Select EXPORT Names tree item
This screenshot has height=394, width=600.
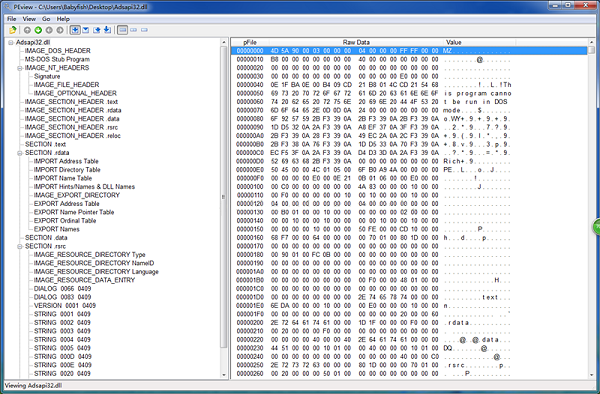pos(57,229)
